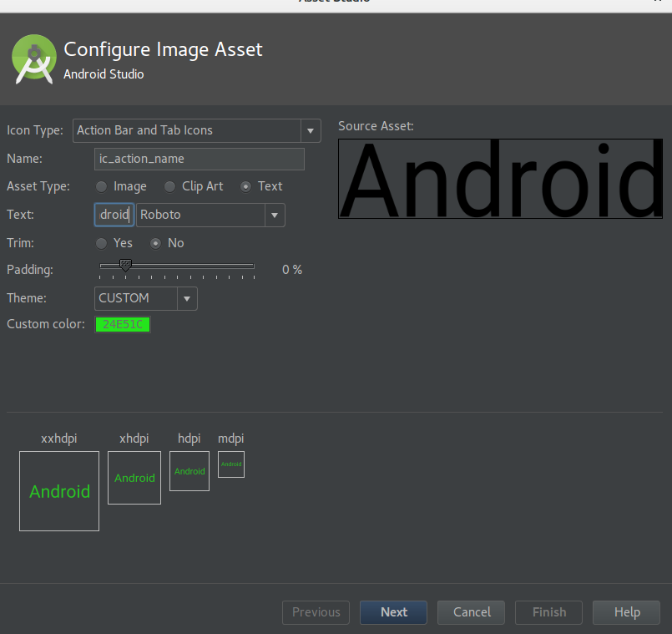Click the Next button
Viewport: 672px width, 634px height.
click(x=393, y=612)
